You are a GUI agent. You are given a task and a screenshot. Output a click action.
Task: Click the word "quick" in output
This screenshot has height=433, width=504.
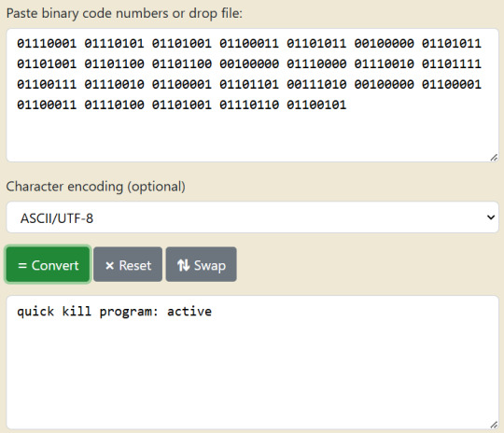coord(35,312)
